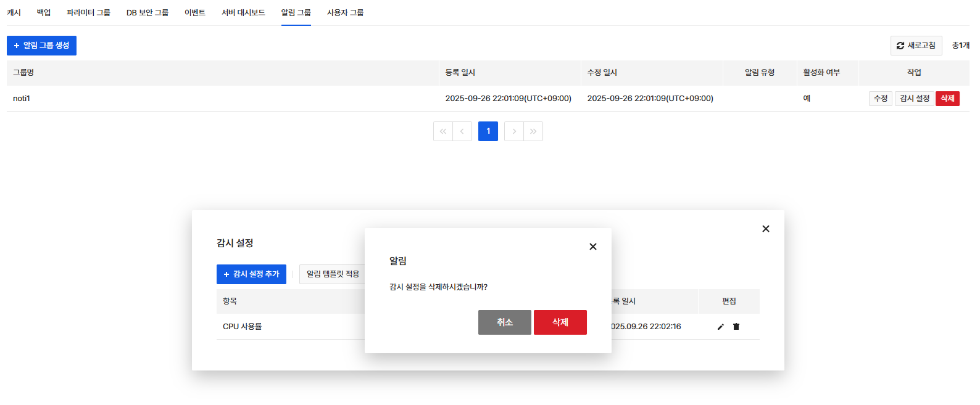The image size is (980, 405).
Task: Click 알림 그룹 생성 button
Action: pyautogui.click(x=41, y=46)
